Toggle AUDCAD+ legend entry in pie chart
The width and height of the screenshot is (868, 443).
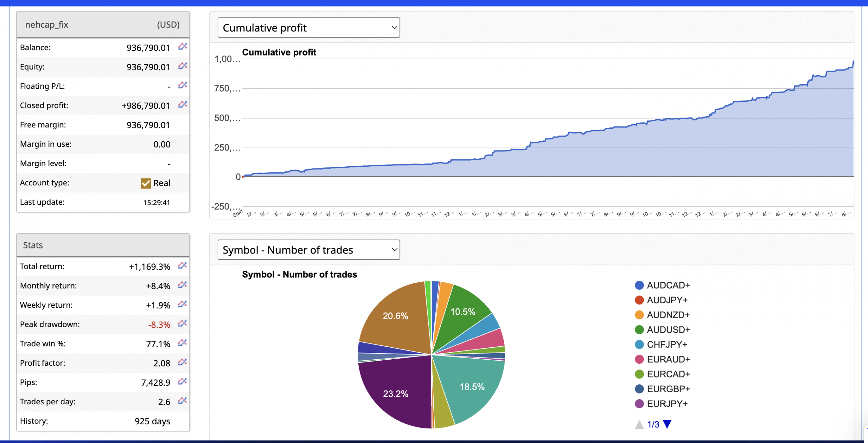[668, 285]
